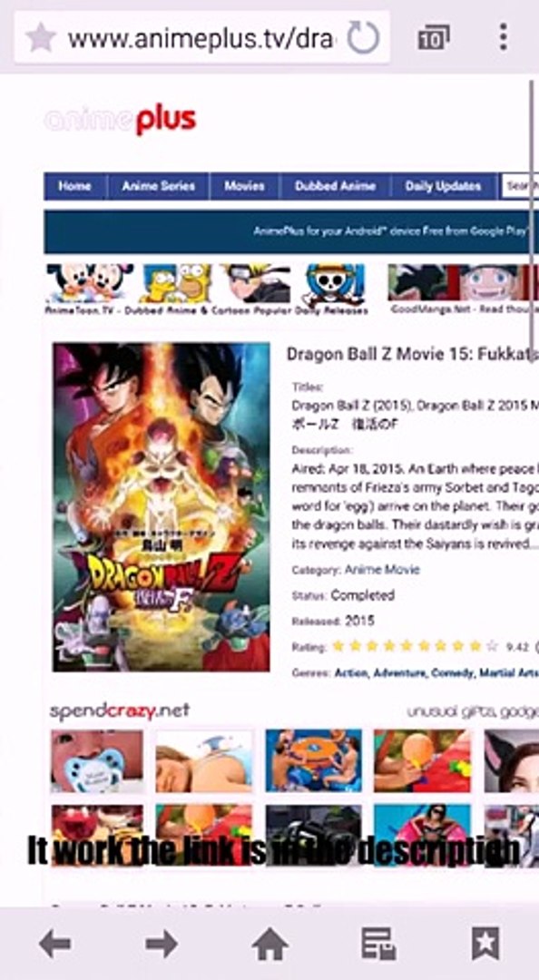Open the Daily Updates tab
The height and width of the screenshot is (980, 539).
tap(443, 186)
